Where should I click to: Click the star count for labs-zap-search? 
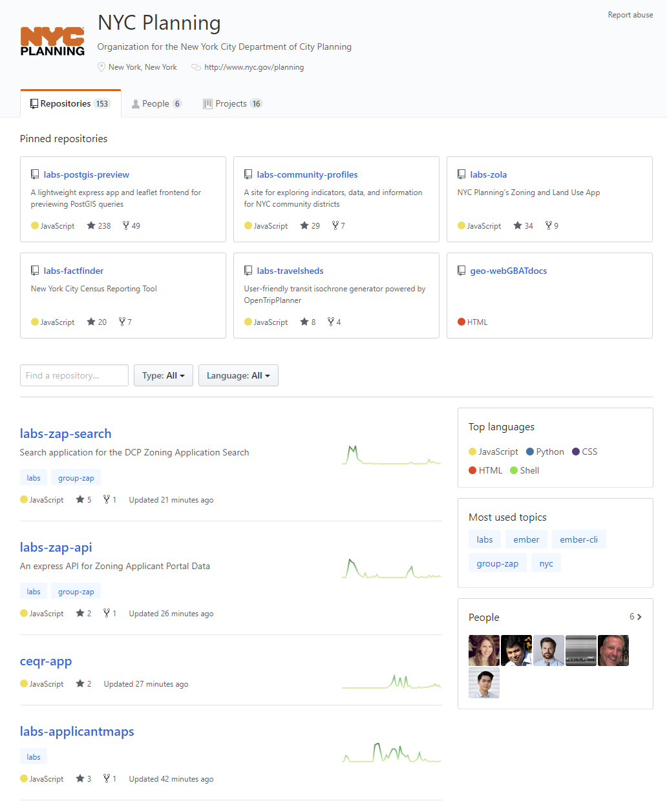(x=84, y=499)
